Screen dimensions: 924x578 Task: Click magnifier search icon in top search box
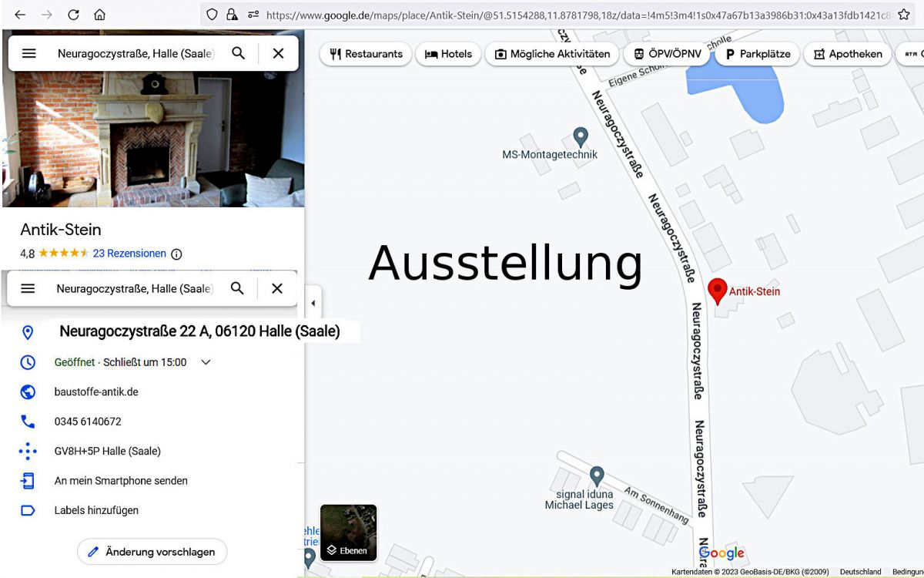239,53
